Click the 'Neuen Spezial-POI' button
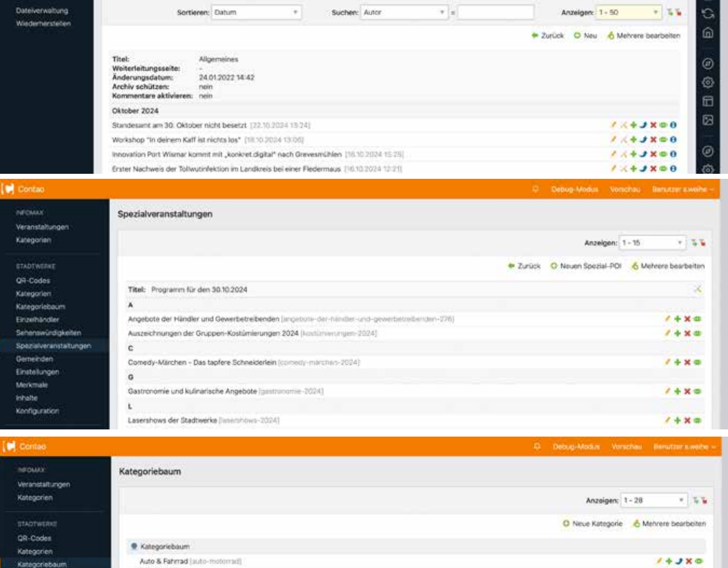This screenshot has width=728, height=568. pyautogui.click(x=583, y=266)
